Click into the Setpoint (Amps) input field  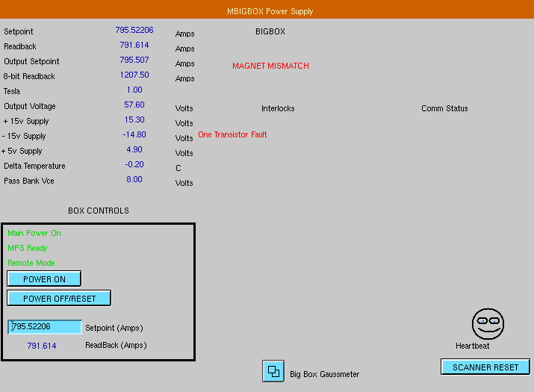[x=45, y=327]
